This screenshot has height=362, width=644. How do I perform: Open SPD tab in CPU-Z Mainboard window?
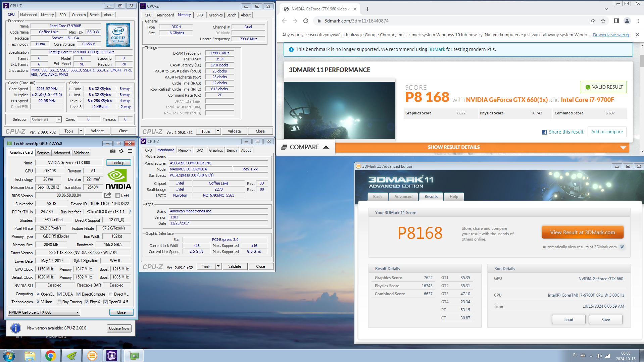click(200, 150)
